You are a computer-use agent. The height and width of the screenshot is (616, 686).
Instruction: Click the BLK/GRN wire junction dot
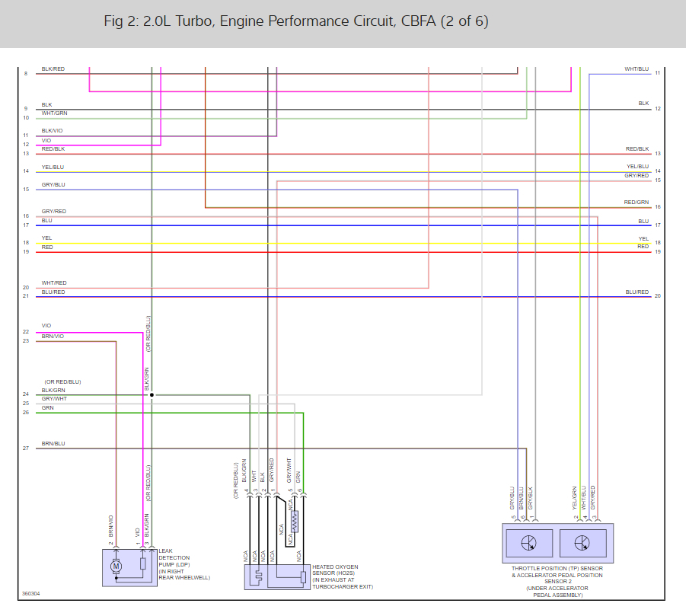[x=152, y=395]
